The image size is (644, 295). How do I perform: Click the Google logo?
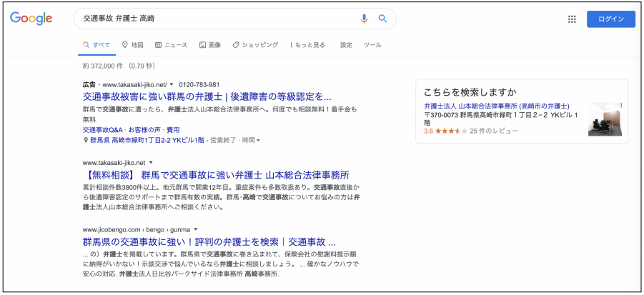pos(31,19)
